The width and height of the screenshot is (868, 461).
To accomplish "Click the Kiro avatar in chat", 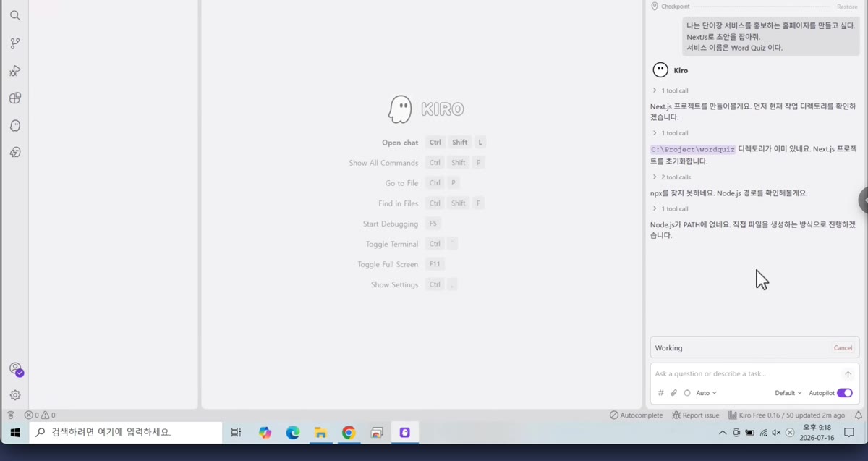I will (x=660, y=70).
